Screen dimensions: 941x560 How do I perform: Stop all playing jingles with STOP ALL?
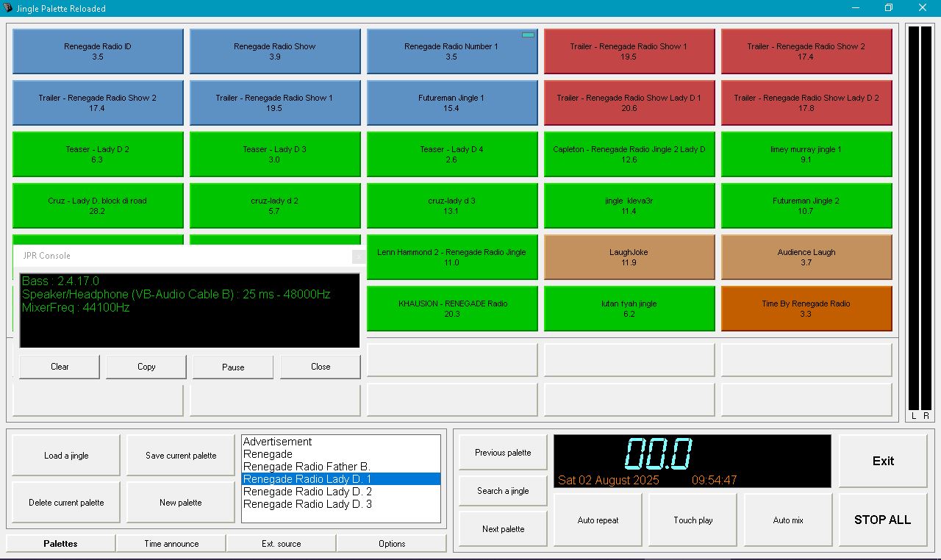tap(883, 520)
